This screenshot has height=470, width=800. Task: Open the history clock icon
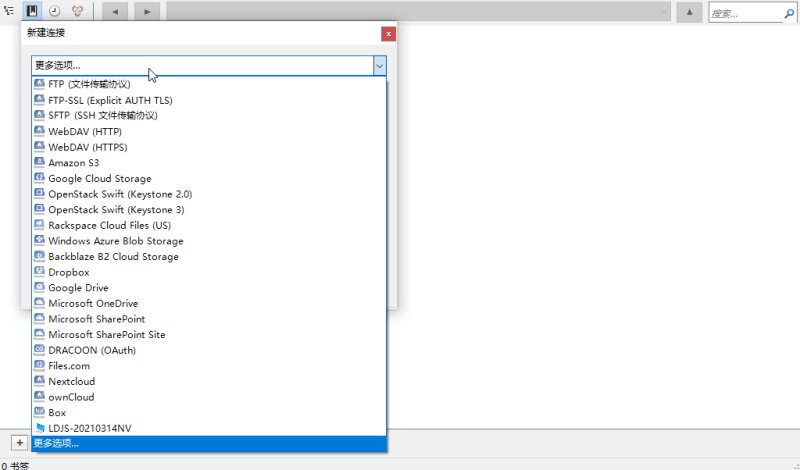[55, 11]
